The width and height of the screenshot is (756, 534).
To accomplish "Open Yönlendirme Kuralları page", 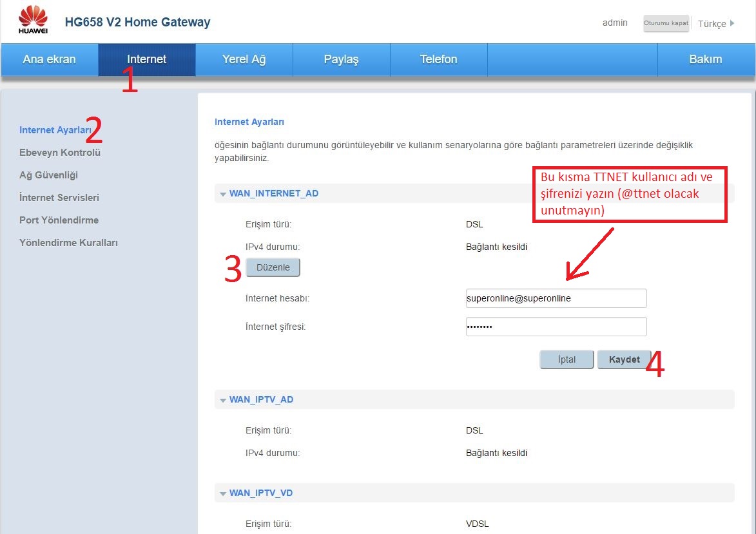I will [68, 242].
